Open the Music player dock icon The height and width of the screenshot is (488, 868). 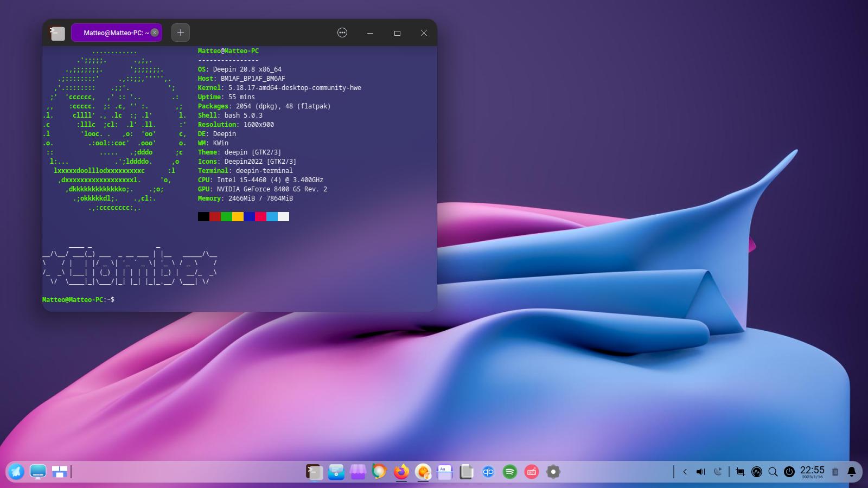click(x=423, y=472)
